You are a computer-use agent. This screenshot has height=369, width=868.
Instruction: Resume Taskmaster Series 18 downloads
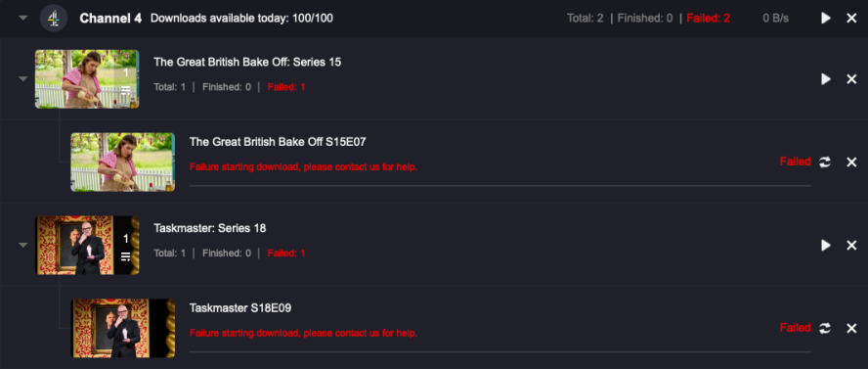(826, 245)
